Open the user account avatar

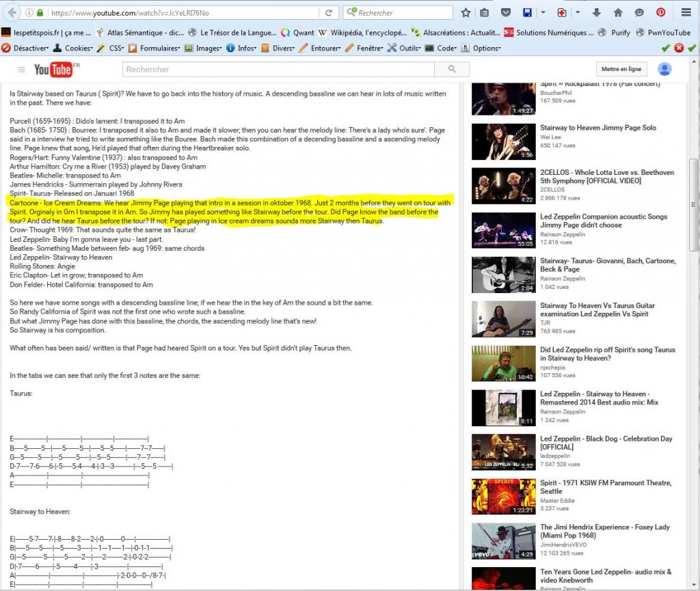click(664, 69)
